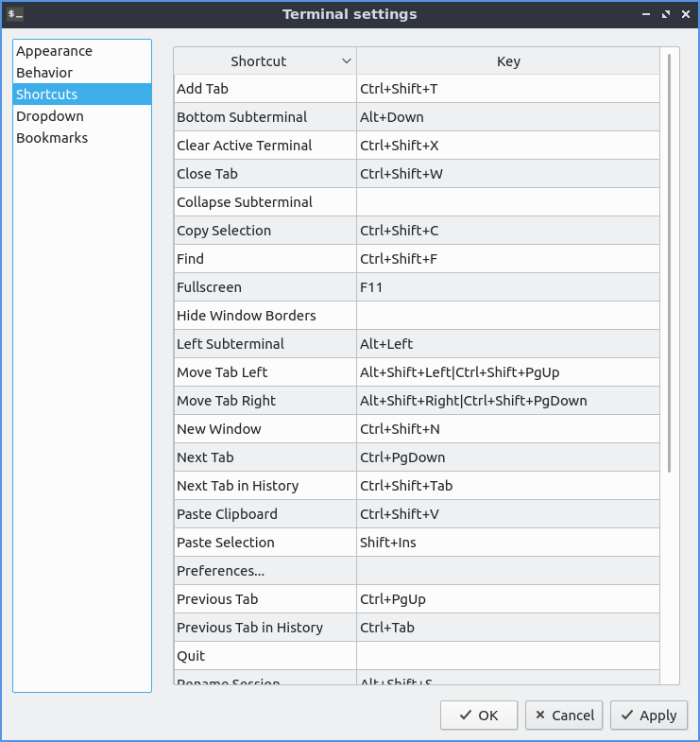Select the Fullscreen key cell F11
Viewport: 700px width, 742px height.
tap(507, 287)
